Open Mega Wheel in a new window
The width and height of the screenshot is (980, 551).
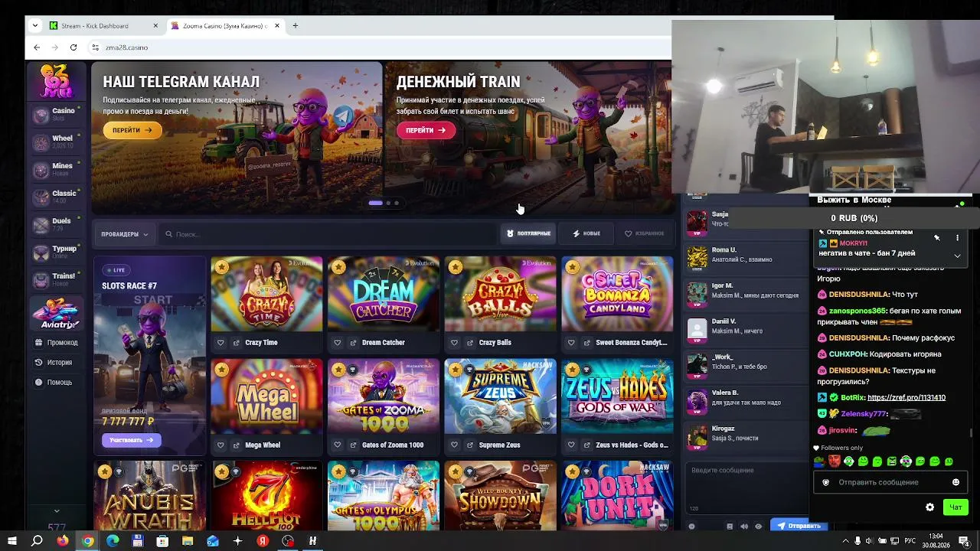pyautogui.click(x=237, y=445)
